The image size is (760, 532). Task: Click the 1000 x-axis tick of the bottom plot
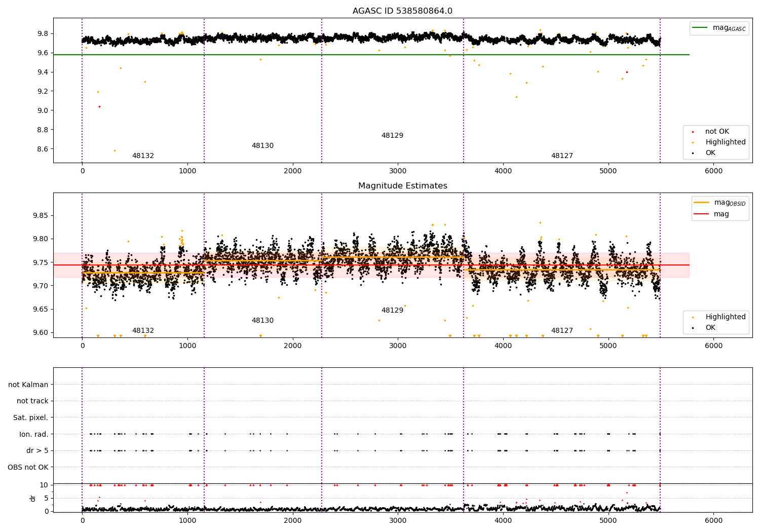point(187,521)
